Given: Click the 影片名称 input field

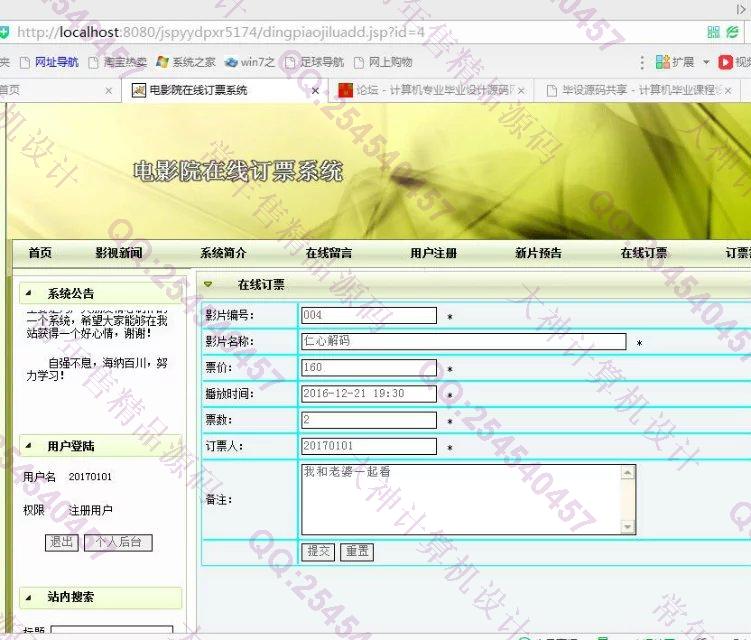Looking at the screenshot, I should (x=464, y=341).
